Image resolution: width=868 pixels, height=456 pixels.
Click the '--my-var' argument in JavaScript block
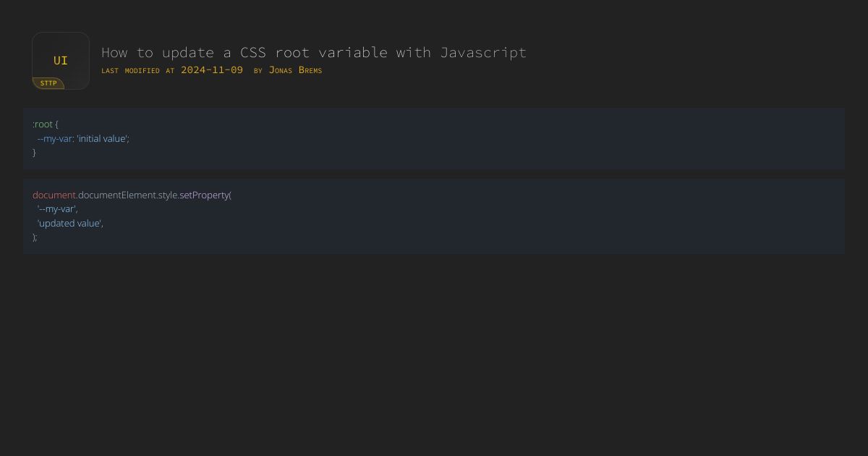(x=56, y=209)
